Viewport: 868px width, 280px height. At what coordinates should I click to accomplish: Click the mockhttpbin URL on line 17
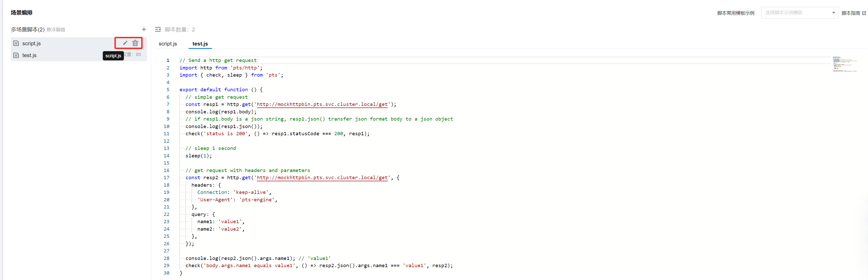322,178
